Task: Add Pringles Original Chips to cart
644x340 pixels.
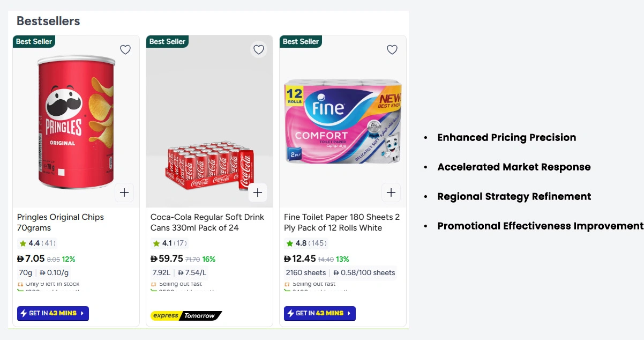Action: click(x=124, y=193)
